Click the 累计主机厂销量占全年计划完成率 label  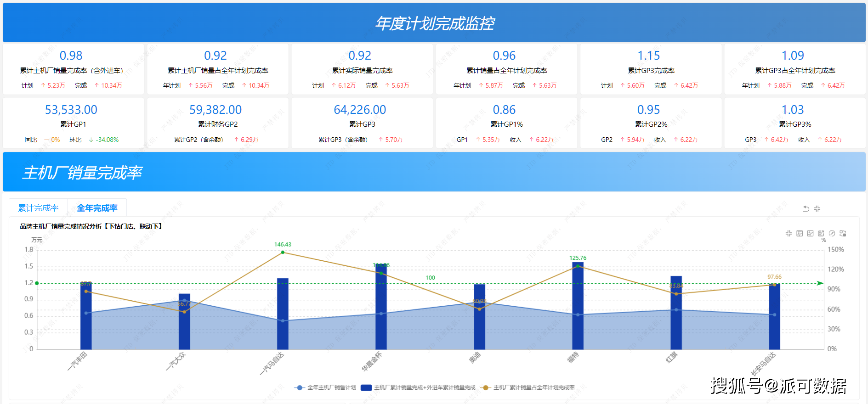click(x=218, y=71)
